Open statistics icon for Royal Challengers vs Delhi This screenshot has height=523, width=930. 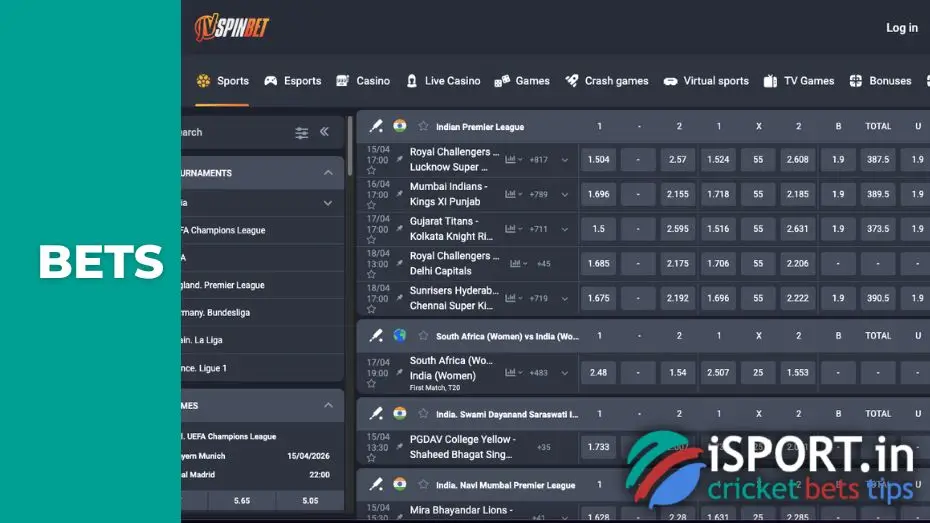pyautogui.click(x=518, y=263)
